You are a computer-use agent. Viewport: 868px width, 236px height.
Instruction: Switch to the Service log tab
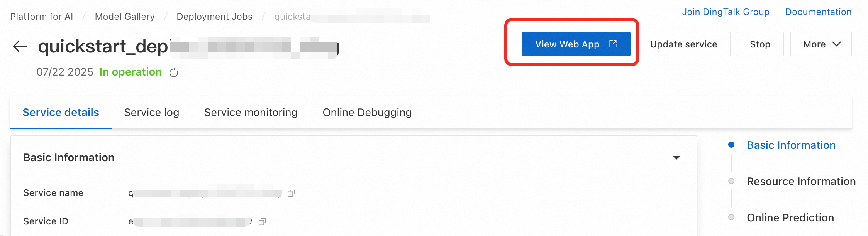coord(151,112)
